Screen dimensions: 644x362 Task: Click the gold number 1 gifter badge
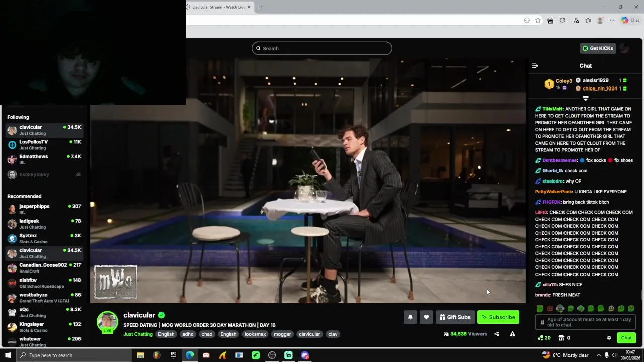tap(549, 84)
